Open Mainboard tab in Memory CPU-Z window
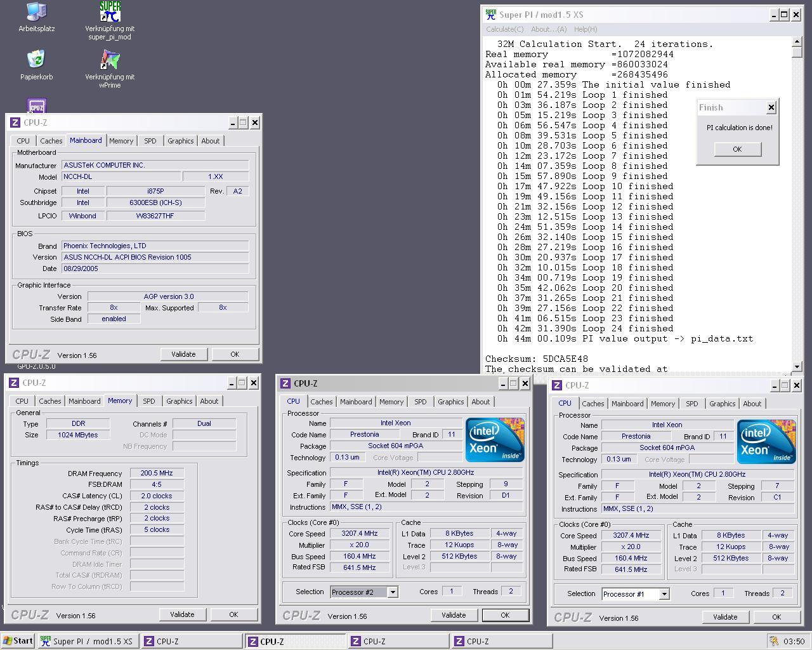812x650 pixels. point(84,401)
